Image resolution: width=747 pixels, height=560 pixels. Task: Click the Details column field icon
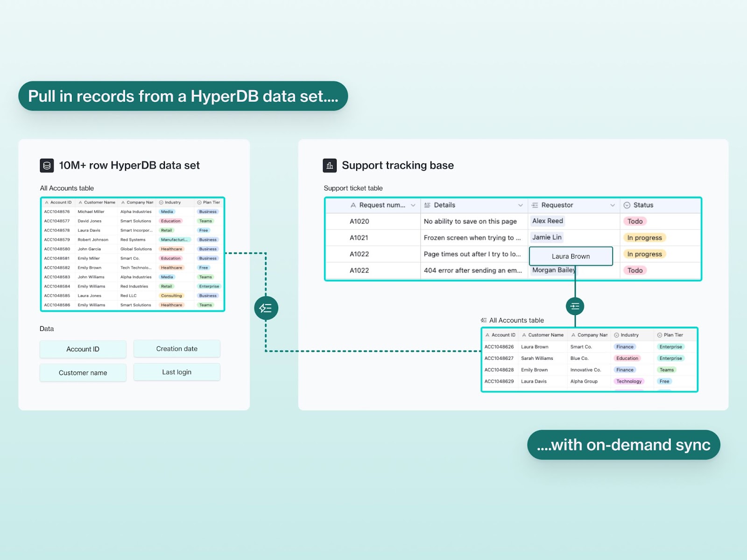coord(427,205)
